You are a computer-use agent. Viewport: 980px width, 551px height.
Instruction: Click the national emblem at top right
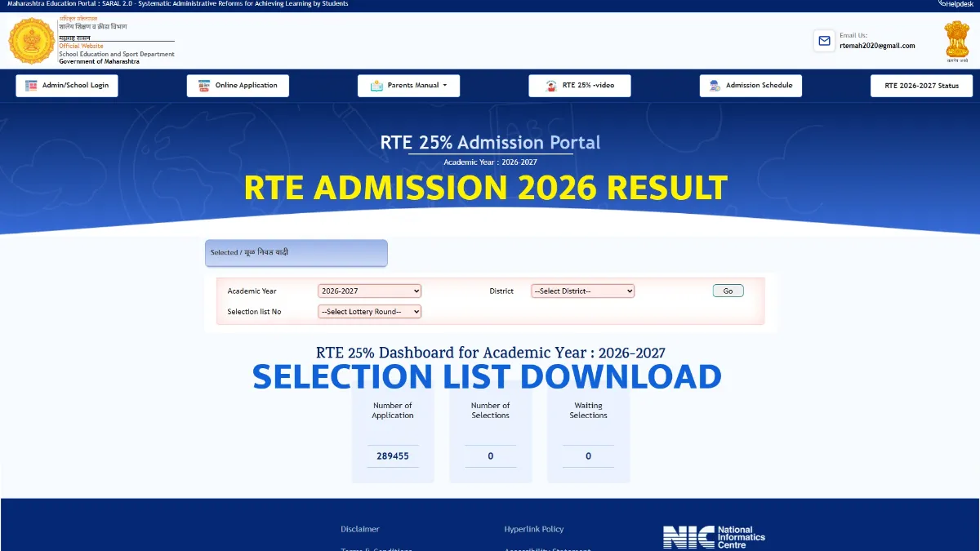coord(956,40)
